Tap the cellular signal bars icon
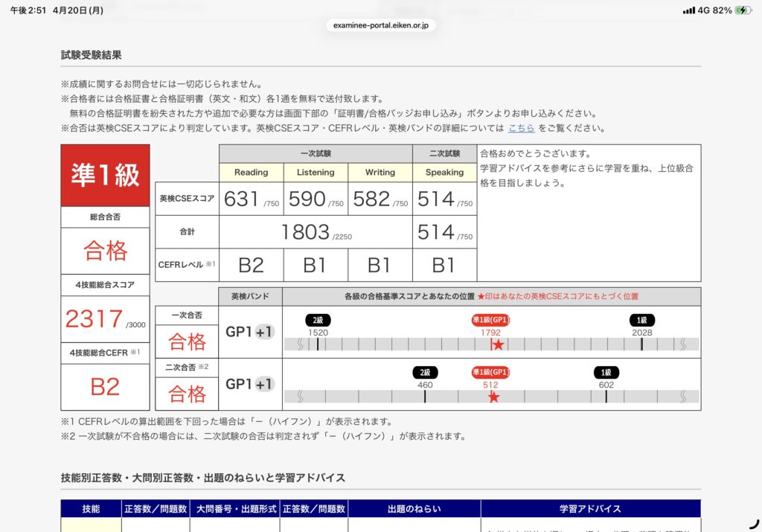 point(687,10)
